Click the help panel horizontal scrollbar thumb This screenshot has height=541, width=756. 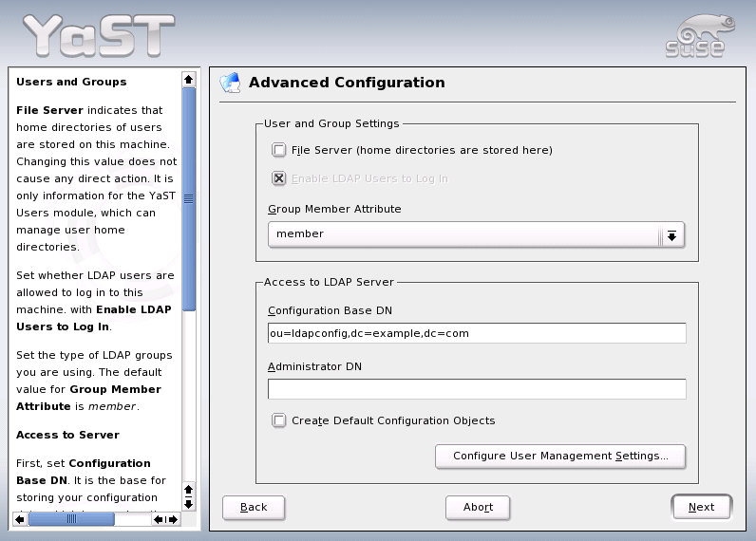(x=71, y=519)
